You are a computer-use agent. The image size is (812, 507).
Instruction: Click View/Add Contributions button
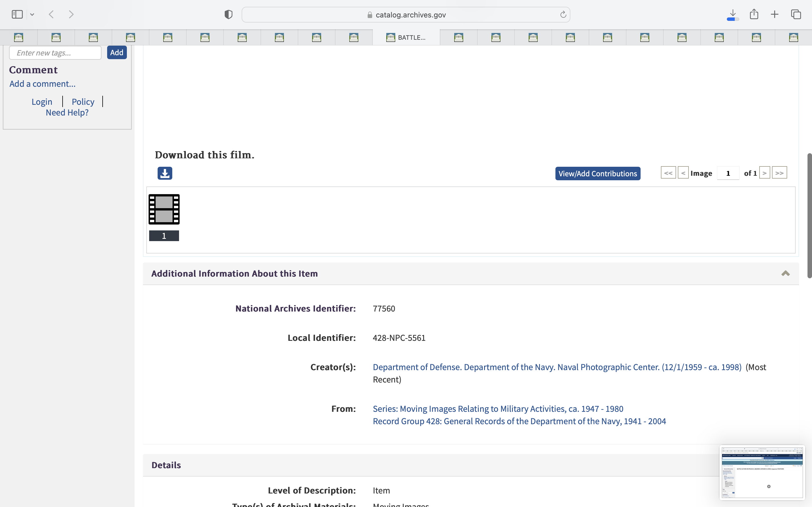coord(598,174)
